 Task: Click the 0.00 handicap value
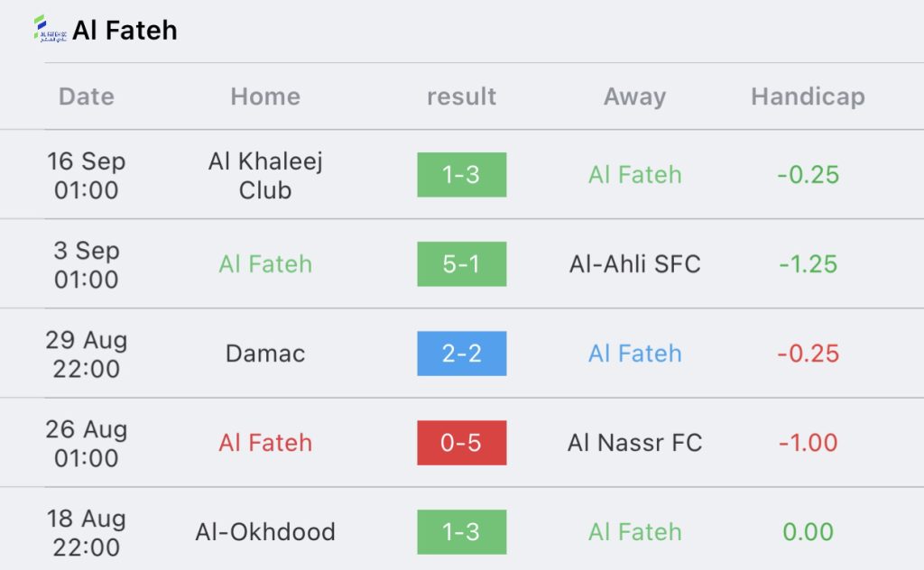[x=808, y=532]
